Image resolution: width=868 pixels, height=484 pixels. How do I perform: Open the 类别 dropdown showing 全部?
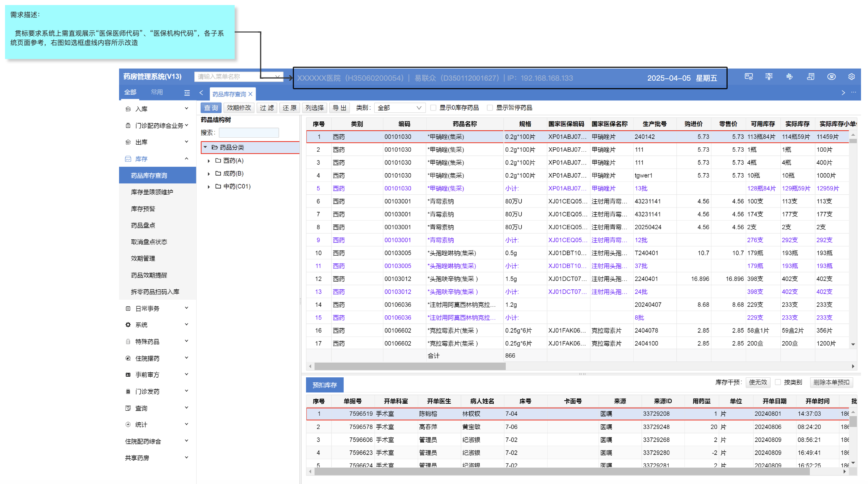[x=399, y=108]
